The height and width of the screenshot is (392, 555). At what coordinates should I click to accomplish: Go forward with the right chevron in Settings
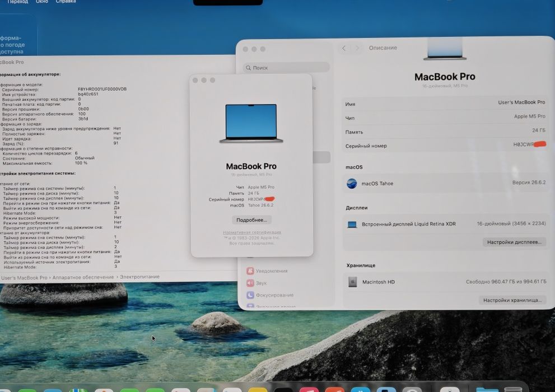click(357, 48)
